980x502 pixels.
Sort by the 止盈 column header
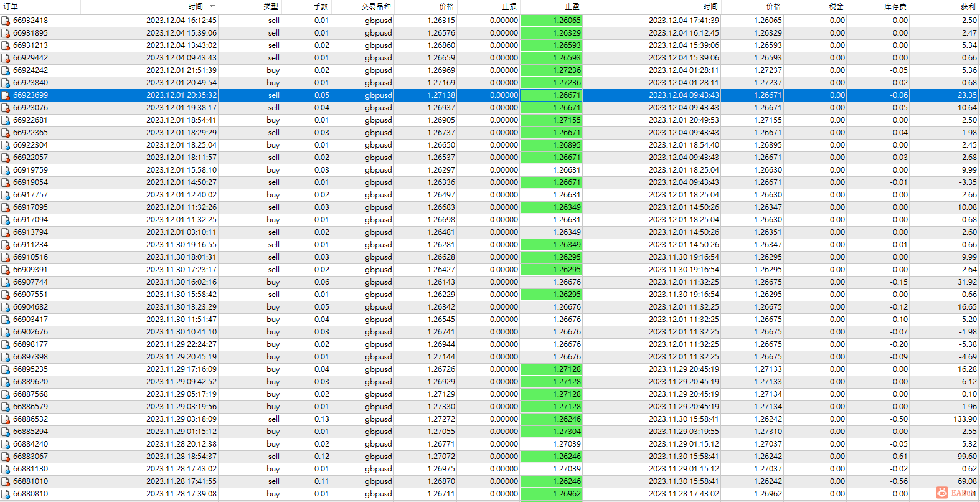(x=572, y=7)
